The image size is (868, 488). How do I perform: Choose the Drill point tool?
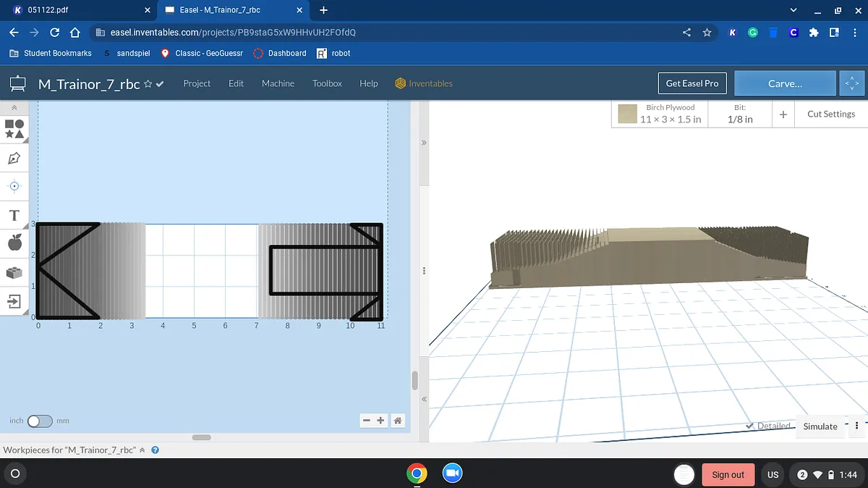click(14, 186)
